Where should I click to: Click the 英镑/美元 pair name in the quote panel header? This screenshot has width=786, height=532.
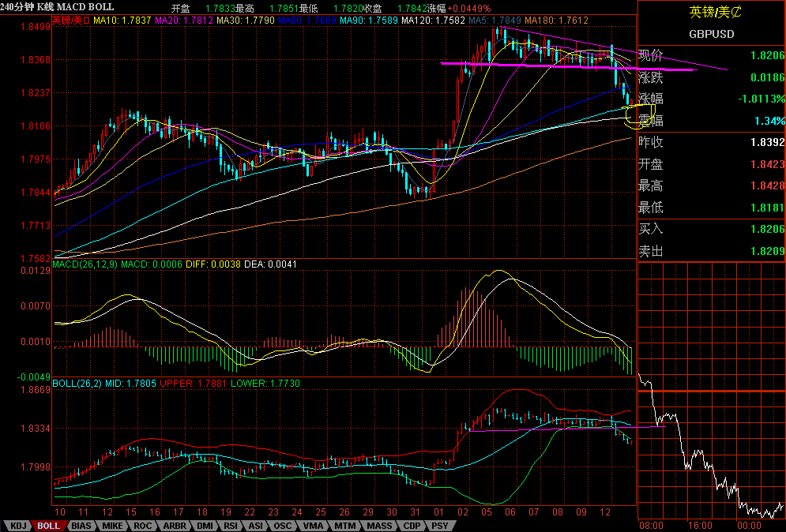[x=715, y=12]
